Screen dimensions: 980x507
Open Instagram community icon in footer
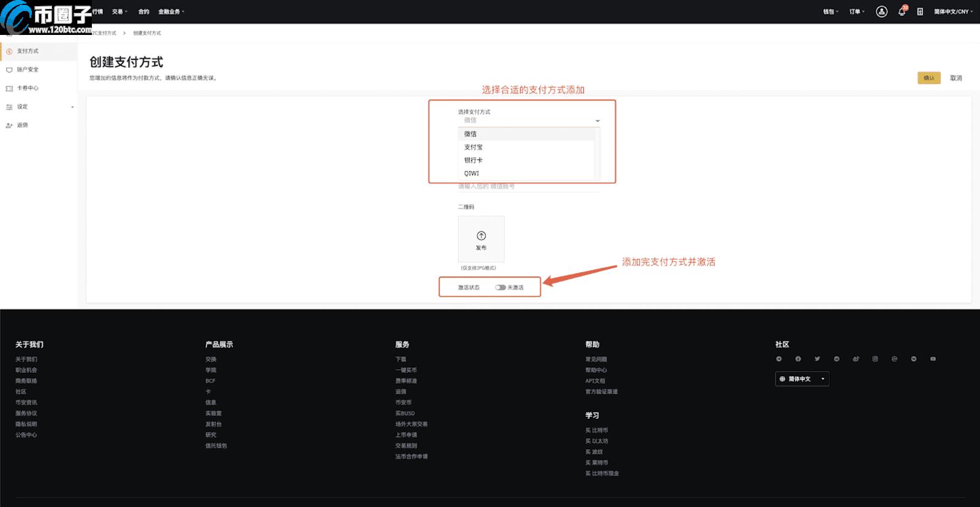pos(875,359)
